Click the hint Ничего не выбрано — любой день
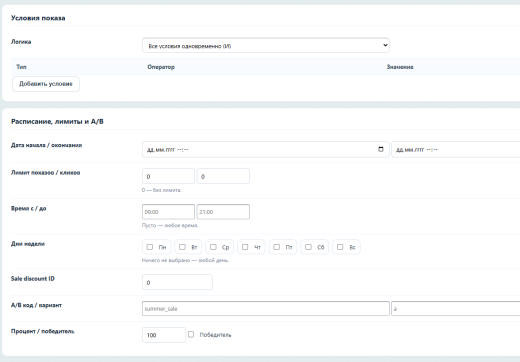This screenshot has width=520, height=362. click(x=185, y=260)
